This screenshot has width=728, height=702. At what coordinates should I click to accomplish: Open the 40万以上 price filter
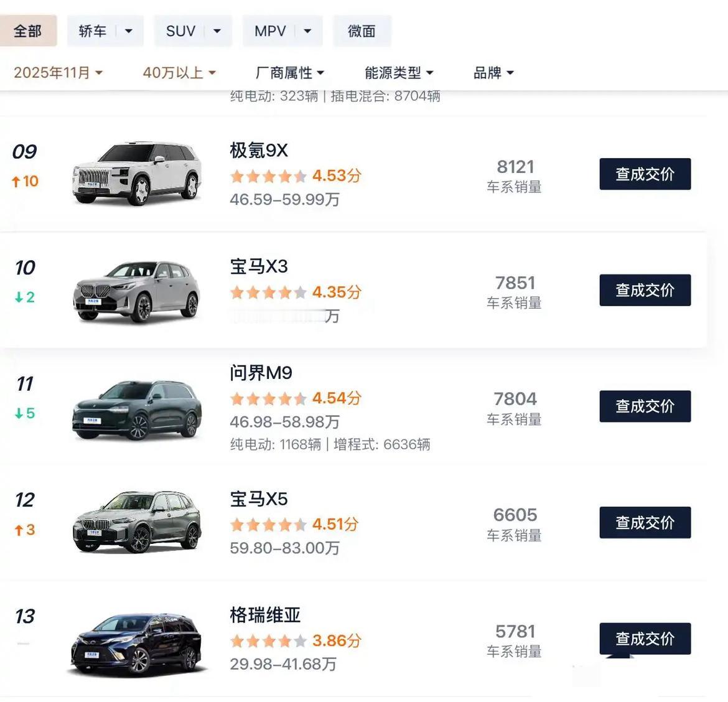pyautogui.click(x=179, y=73)
